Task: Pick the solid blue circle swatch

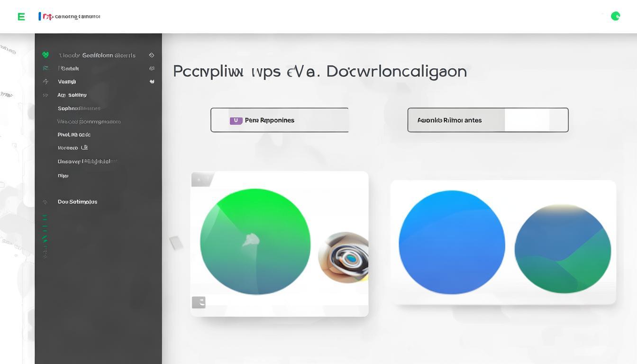Action: [451, 243]
